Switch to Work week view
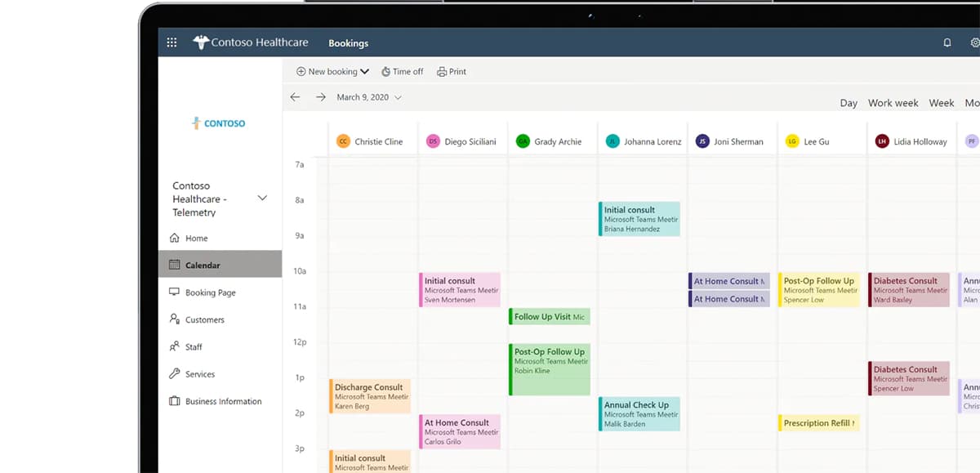The height and width of the screenshot is (473, 980). (x=893, y=103)
